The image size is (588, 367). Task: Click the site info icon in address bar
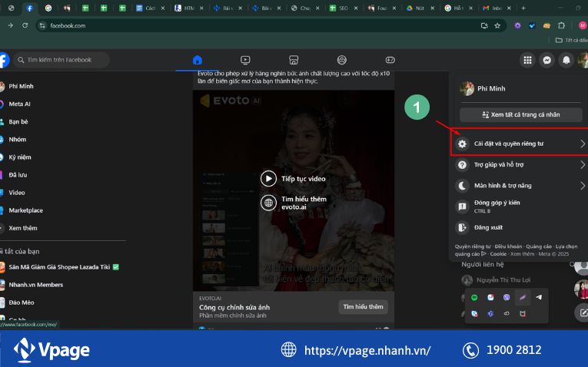[x=42, y=25]
